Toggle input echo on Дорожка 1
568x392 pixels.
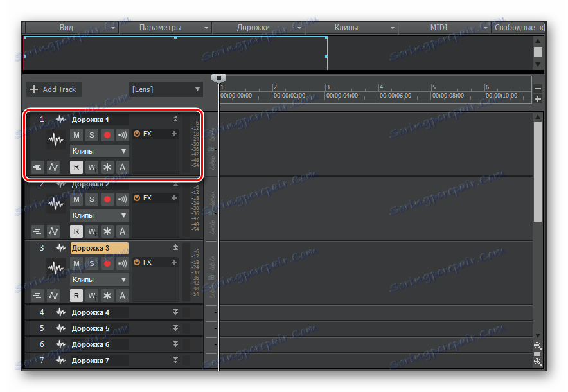click(123, 135)
